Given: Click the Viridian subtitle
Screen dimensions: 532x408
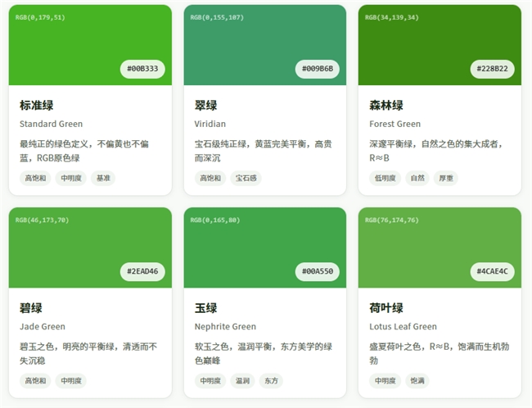Looking at the screenshot, I should (210, 124).
